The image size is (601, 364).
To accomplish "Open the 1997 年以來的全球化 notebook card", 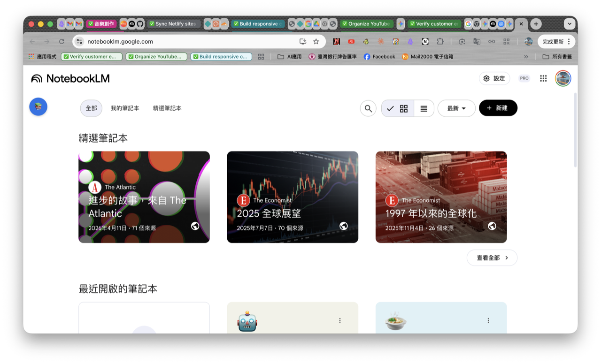I will coord(441,197).
